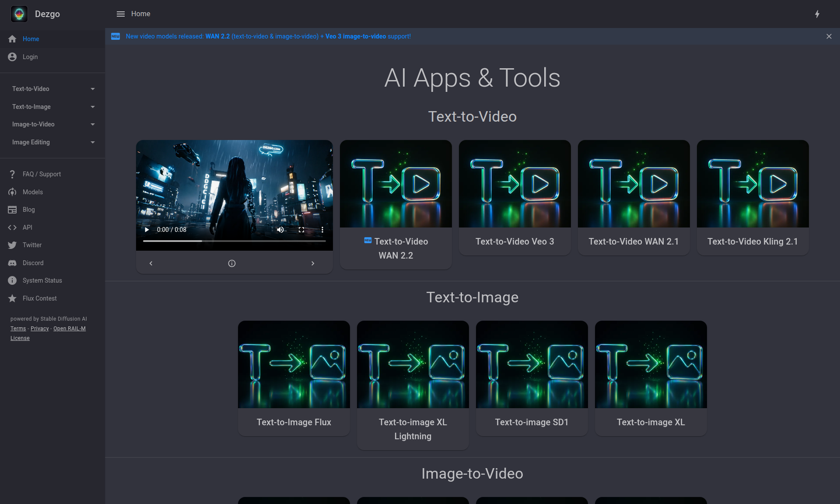
Task: Click the Twitter bird icon
Action: [x=12, y=245]
